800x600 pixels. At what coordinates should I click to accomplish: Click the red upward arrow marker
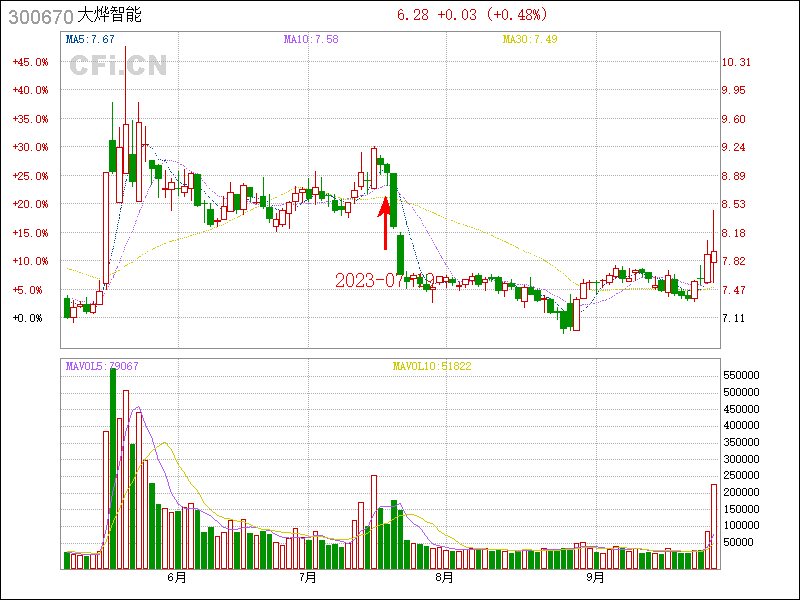click(x=385, y=223)
